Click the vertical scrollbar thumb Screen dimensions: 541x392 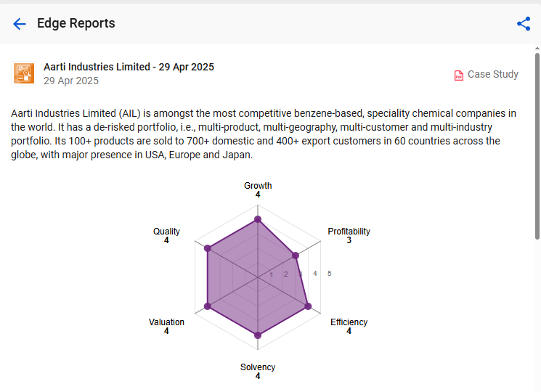tap(537, 146)
